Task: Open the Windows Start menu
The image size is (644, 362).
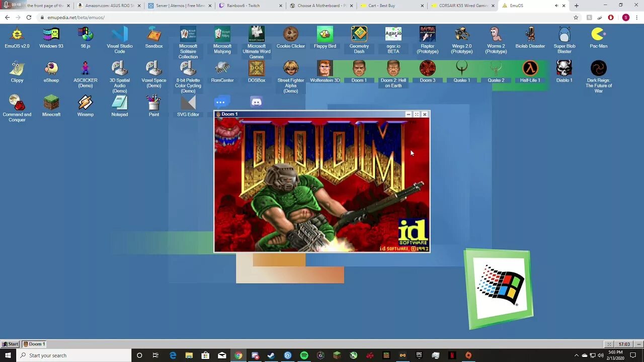Action: 8,355
